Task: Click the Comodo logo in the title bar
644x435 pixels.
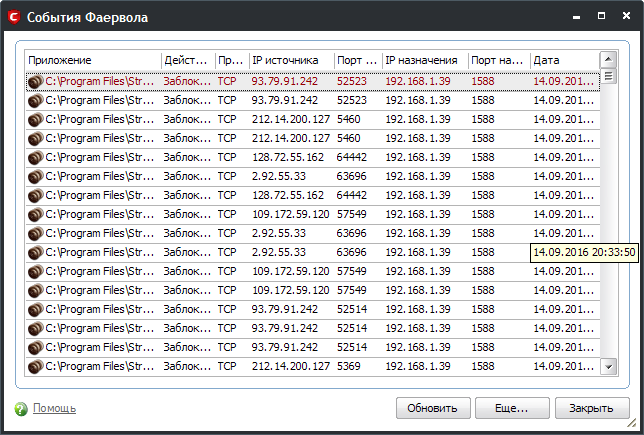Action: 14,17
